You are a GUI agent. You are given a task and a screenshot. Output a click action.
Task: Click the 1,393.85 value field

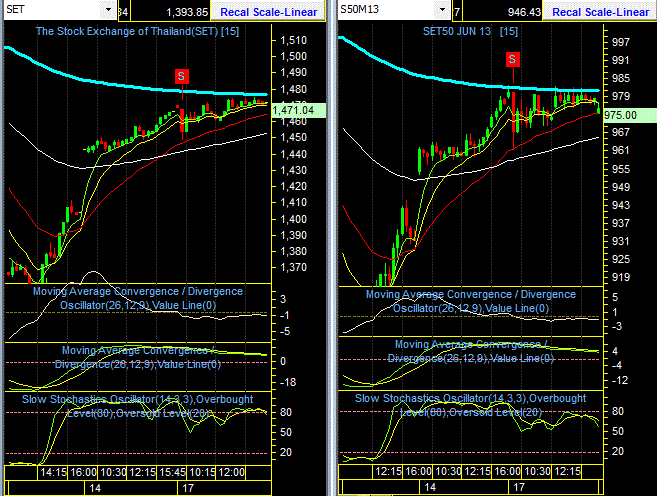pos(170,12)
